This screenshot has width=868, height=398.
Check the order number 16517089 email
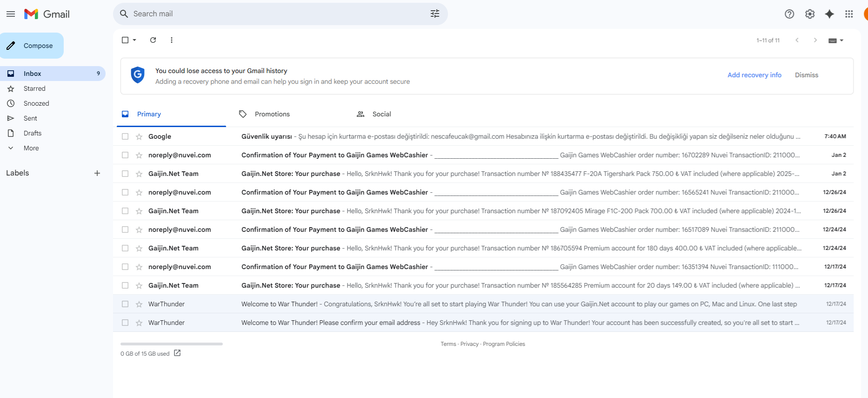(125, 229)
